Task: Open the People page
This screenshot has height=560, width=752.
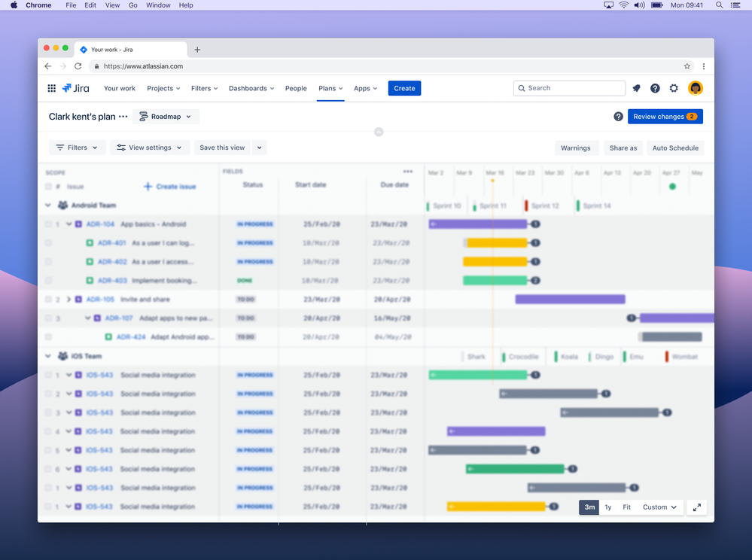Action: pos(296,88)
